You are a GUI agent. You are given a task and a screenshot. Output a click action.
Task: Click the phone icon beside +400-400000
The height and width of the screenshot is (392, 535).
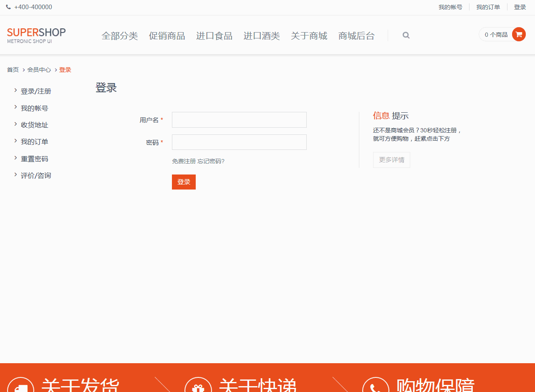click(x=8, y=7)
